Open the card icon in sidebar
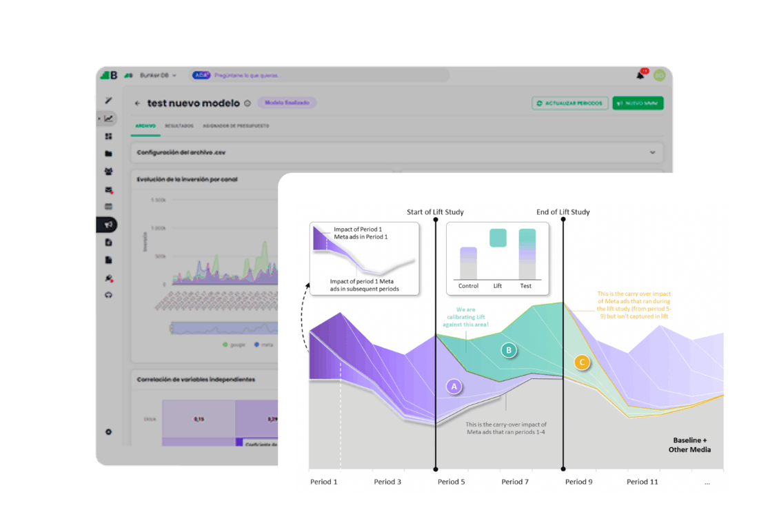This screenshot has height=532, width=768. click(108, 207)
